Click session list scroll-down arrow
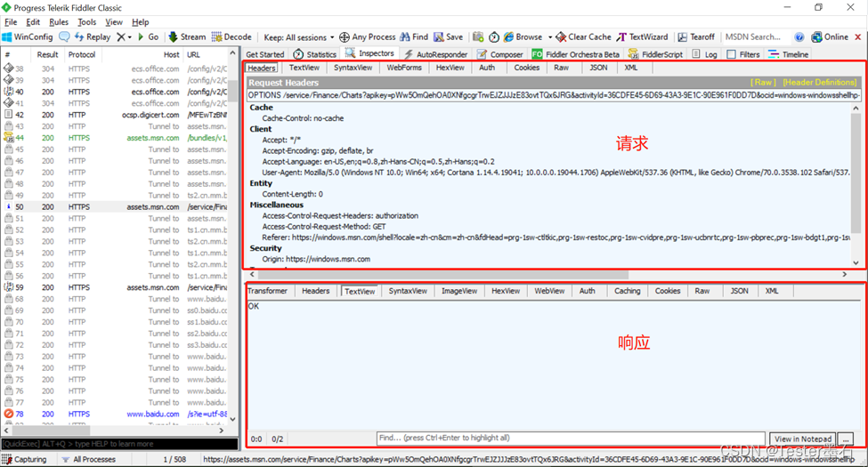Image resolution: width=868 pixels, height=467 pixels. [232, 420]
